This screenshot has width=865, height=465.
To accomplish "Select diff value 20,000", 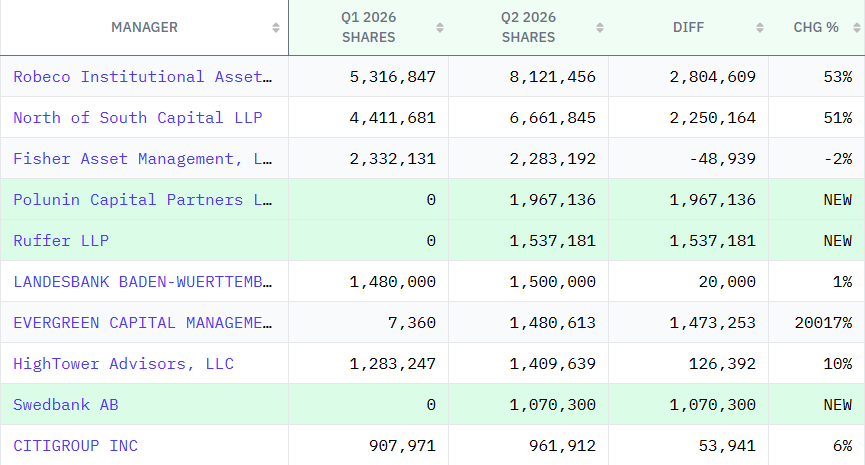I will coord(727,282).
